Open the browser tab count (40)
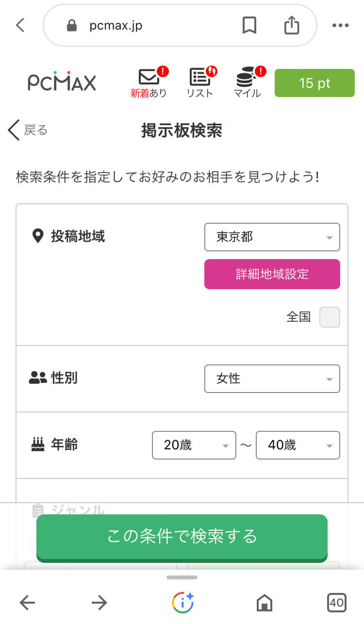The image size is (364, 624). click(336, 603)
